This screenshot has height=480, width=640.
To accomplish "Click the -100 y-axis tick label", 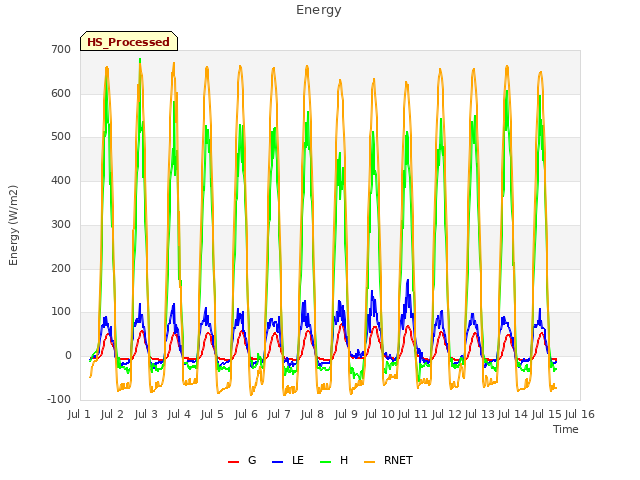I will pos(59,400).
